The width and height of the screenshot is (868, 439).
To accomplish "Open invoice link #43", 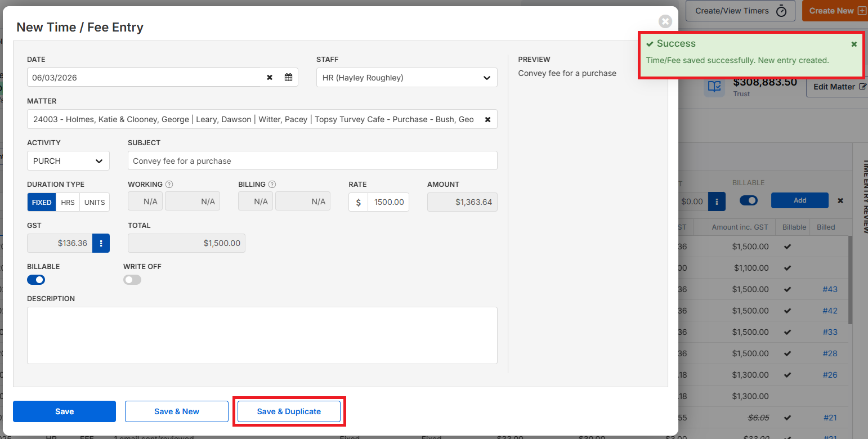I will click(830, 289).
